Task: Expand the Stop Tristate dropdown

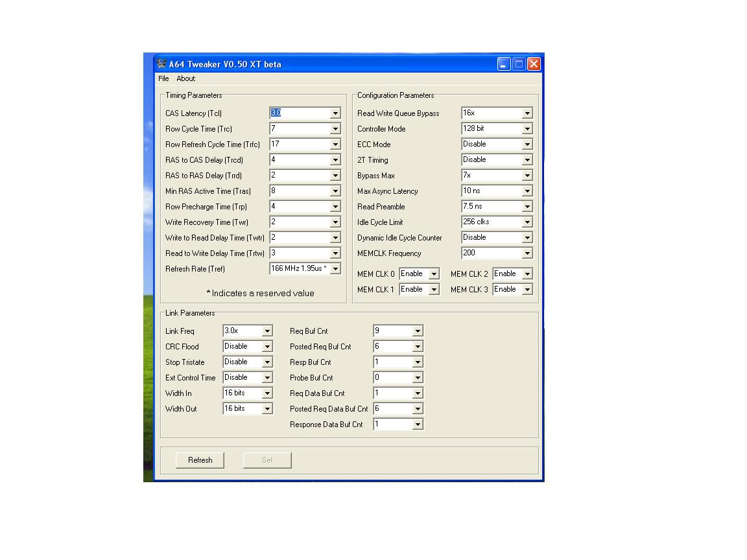Action: click(267, 362)
